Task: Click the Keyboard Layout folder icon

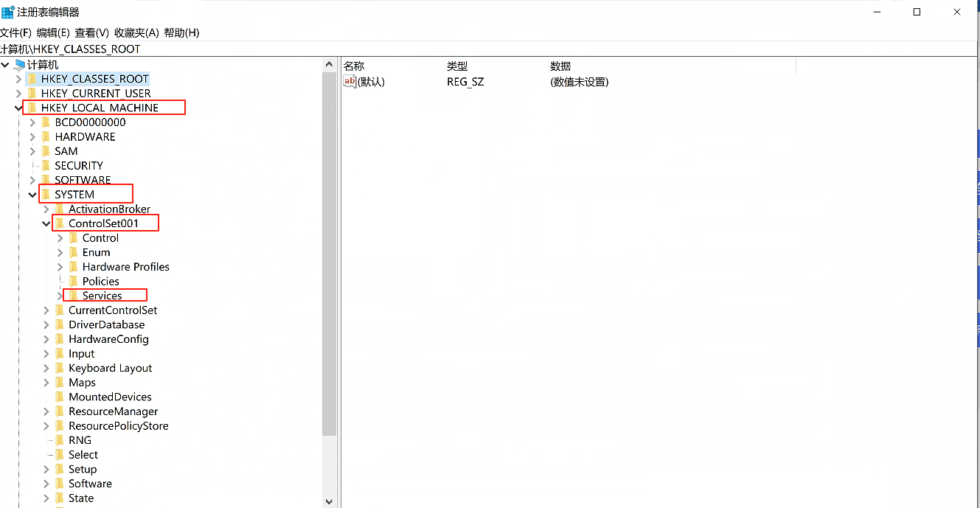Action: (x=60, y=368)
